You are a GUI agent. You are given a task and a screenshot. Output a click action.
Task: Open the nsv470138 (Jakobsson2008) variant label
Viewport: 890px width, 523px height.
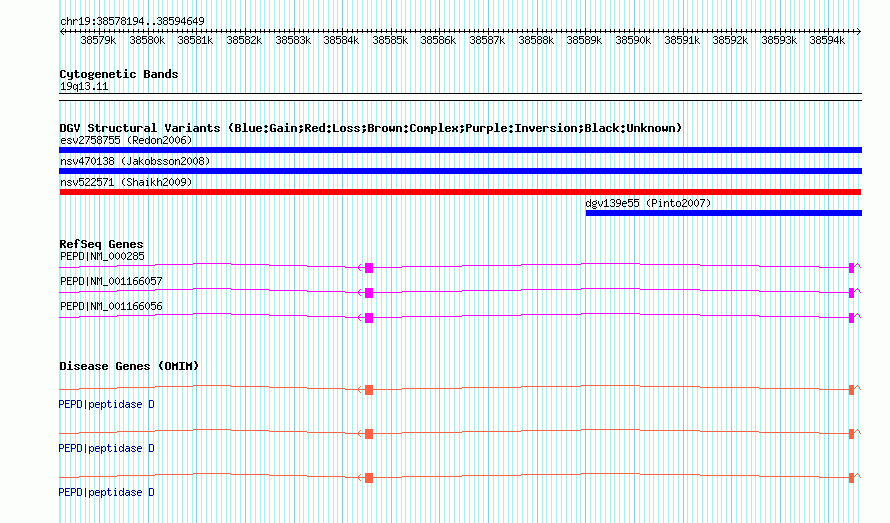pyautogui.click(x=135, y=161)
